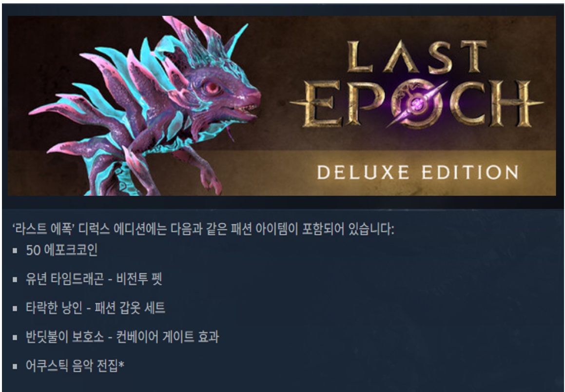Image resolution: width=565 pixels, height=392 pixels.
Task: Click the LAST EPOCH golden logo
Action: click(x=417, y=84)
